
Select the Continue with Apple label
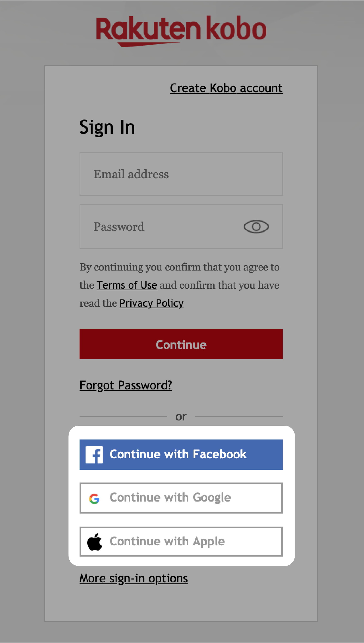167,541
